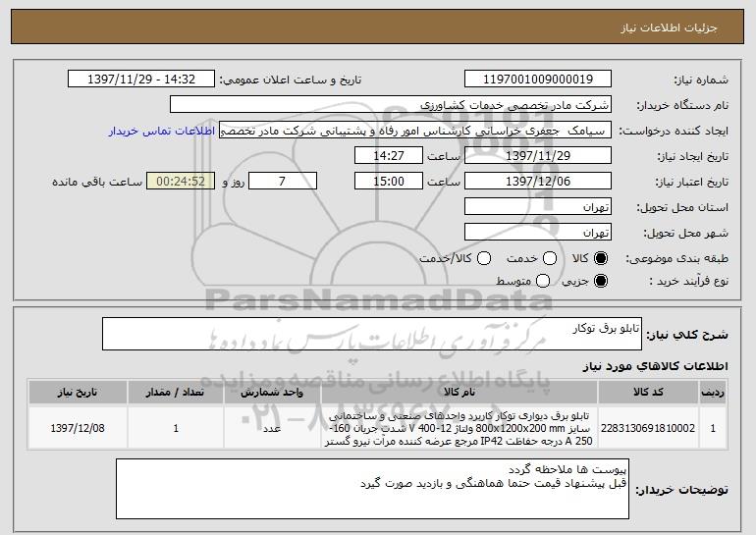Screen dimensions: 756x535
Task: Select the خدمت radio button
Action: tap(550, 259)
